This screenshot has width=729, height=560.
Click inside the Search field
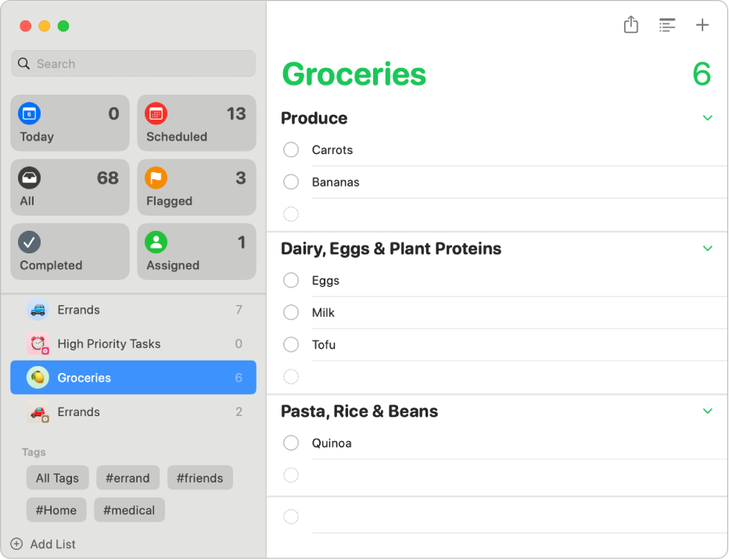[133, 63]
